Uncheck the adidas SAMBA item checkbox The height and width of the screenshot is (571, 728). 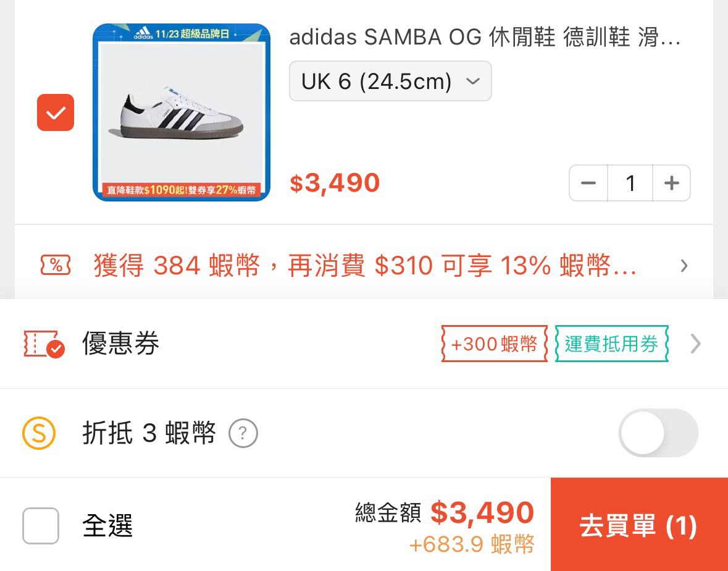click(x=55, y=112)
